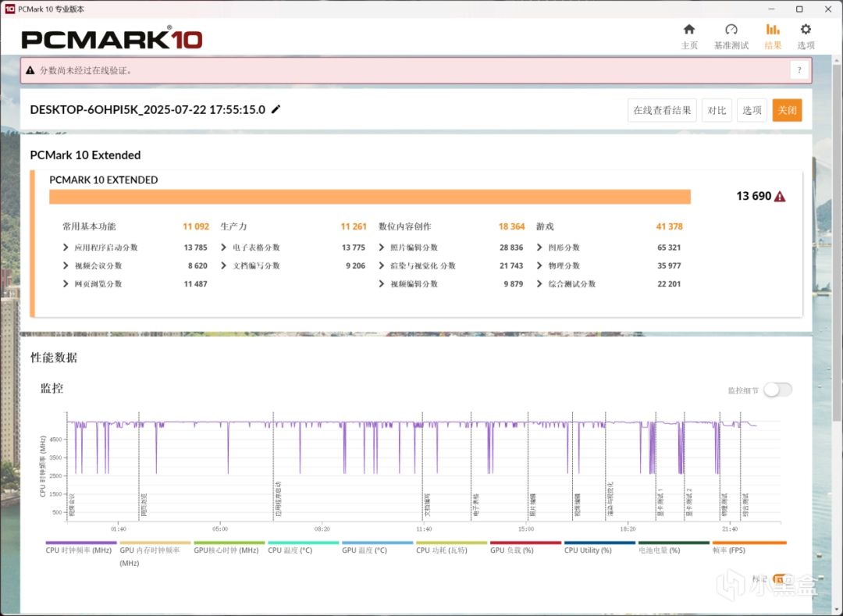
Task: Open the 基准测试 benchmark gauge icon
Action: tap(731, 29)
